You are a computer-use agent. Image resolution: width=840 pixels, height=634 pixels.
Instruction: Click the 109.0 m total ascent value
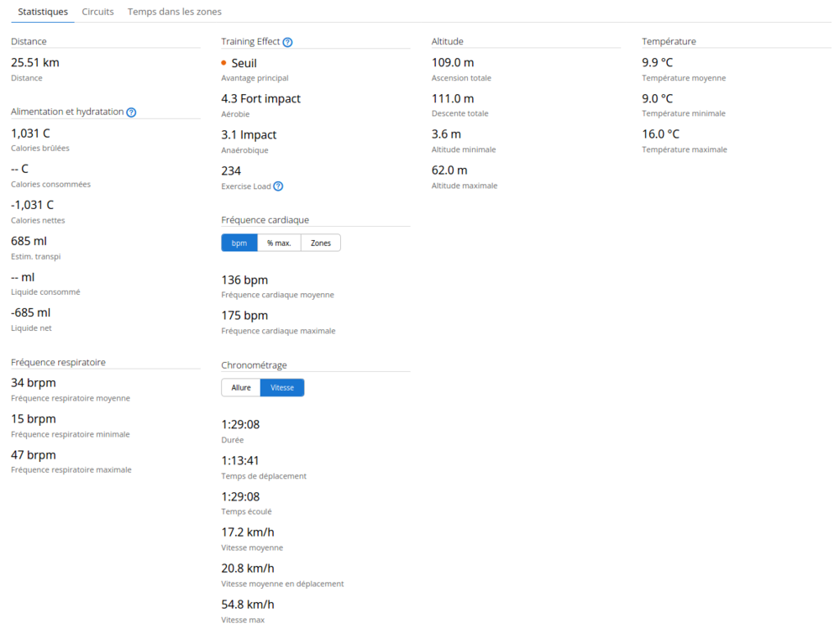point(453,62)
